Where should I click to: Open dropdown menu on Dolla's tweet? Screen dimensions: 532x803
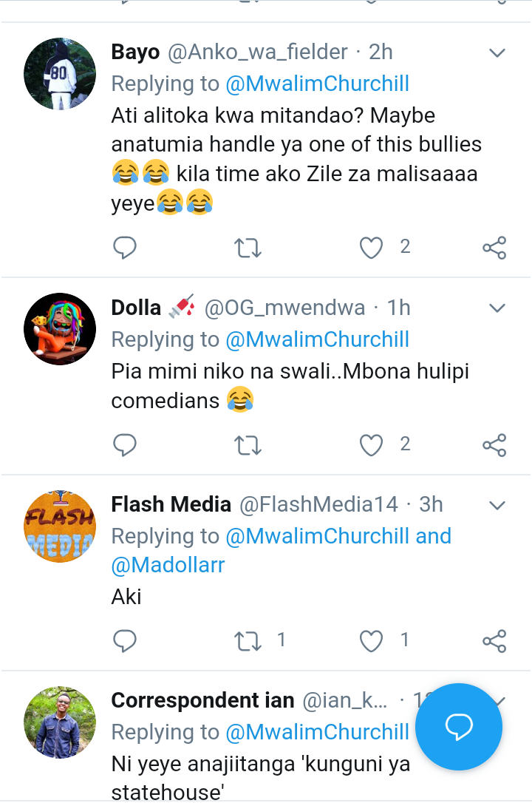pos(497,308)
